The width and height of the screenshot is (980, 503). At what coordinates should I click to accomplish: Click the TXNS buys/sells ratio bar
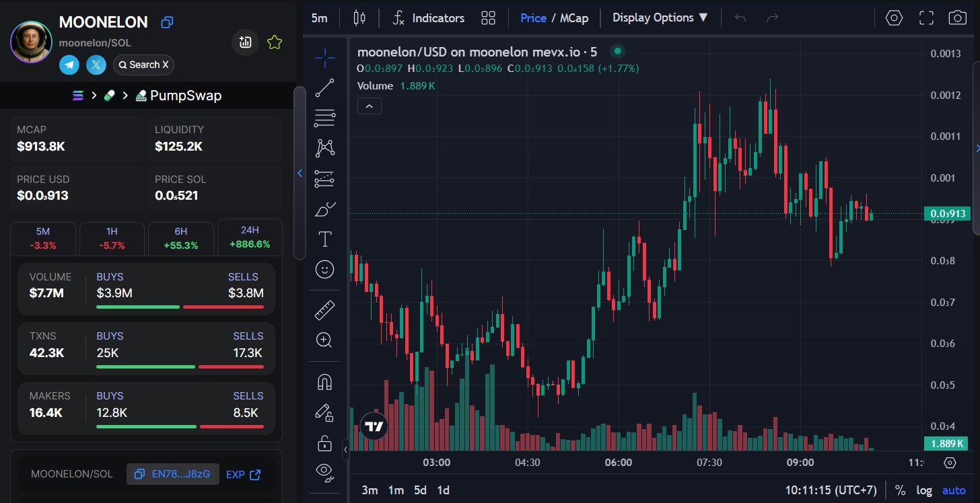pos(180,366)
